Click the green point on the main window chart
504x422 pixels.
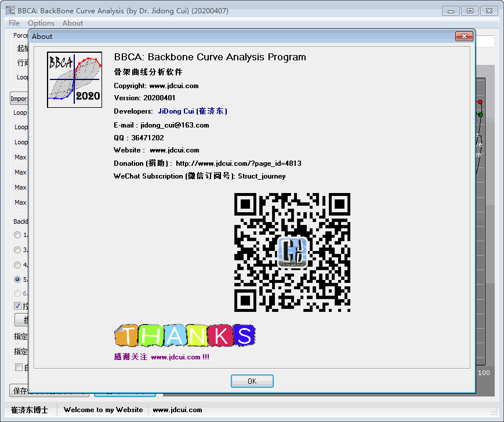481,115
